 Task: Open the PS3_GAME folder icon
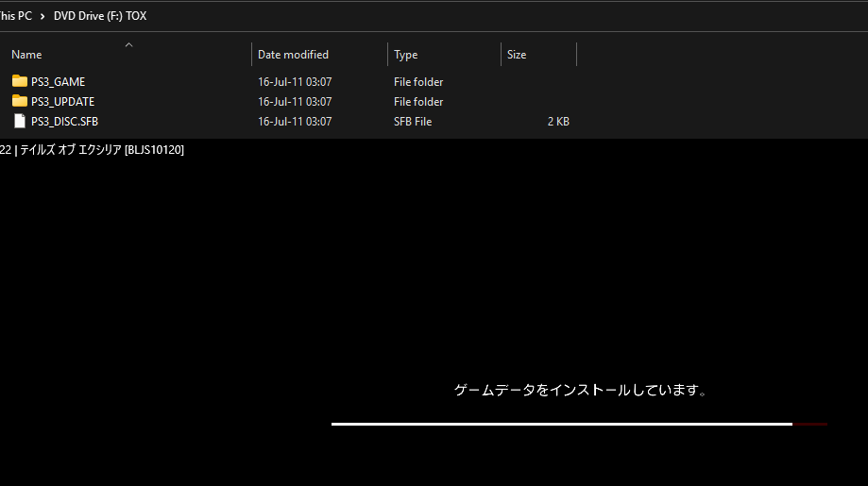click(x=20, y=81)
